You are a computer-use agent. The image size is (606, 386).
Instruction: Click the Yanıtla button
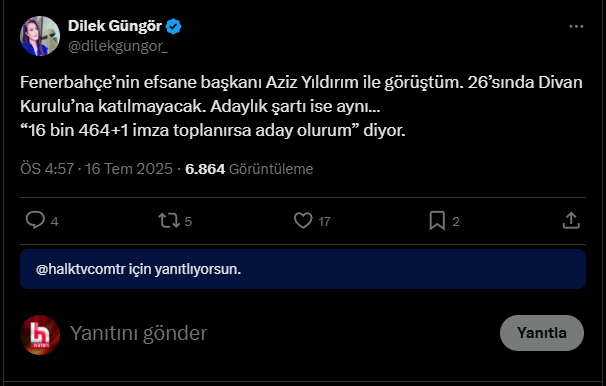[x=542, y=333]
